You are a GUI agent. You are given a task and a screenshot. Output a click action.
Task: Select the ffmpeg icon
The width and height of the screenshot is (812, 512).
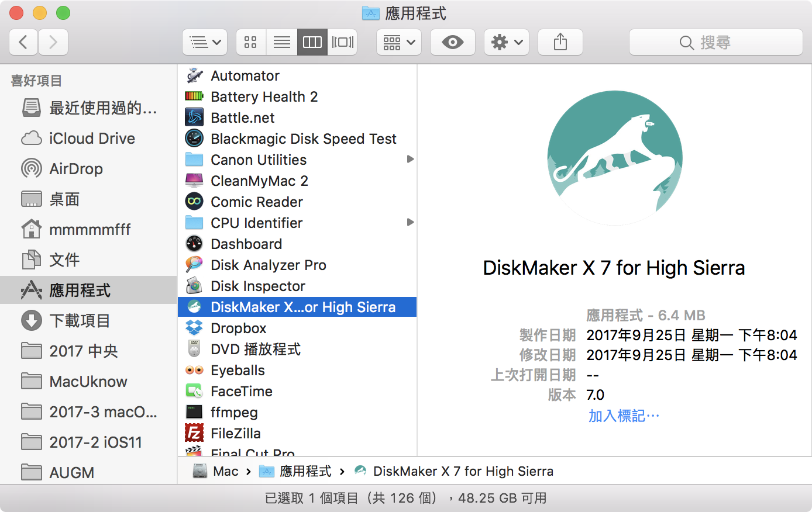point(194,412)
